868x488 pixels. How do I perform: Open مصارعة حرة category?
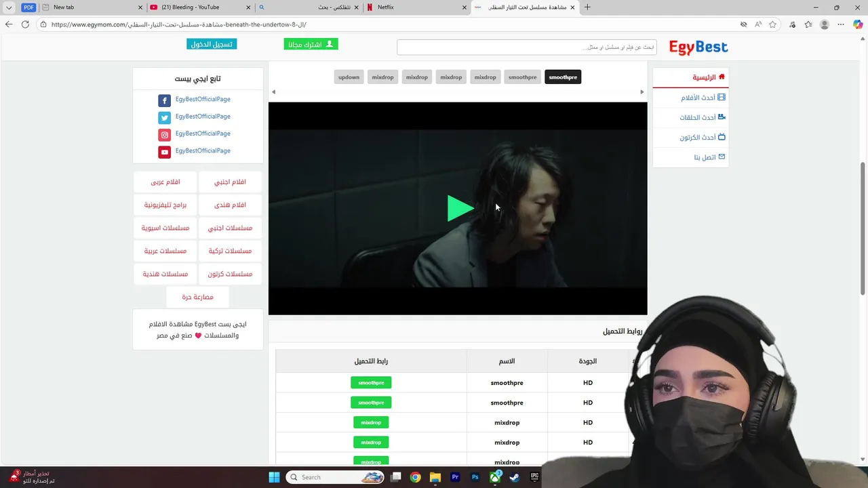pyautogui.click(x=198, y=297)
